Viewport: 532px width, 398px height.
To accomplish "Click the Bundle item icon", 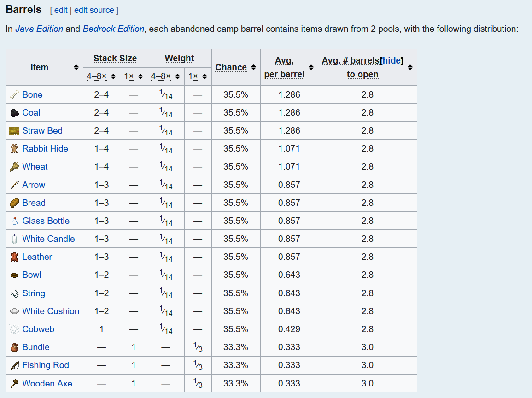I will click(14, 347).
